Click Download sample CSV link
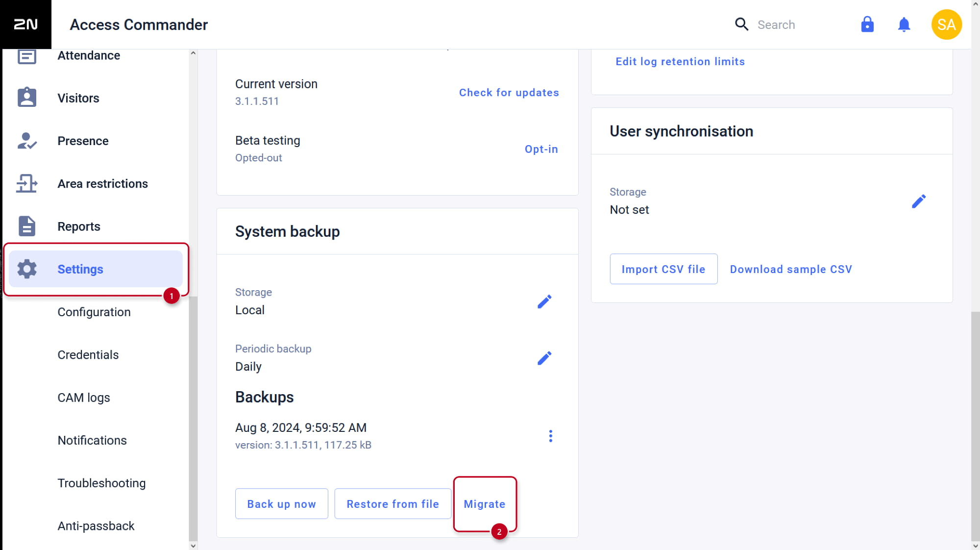The image size is (980, 550). click(791, 269)
